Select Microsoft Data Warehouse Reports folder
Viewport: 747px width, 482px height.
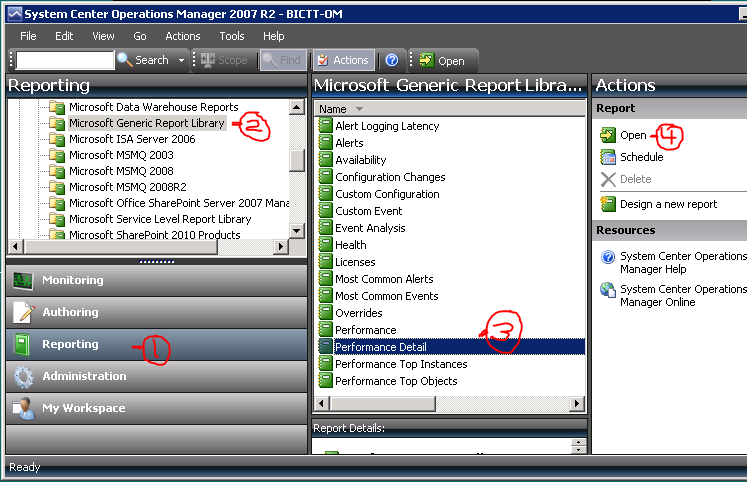[x=153, y=107]
